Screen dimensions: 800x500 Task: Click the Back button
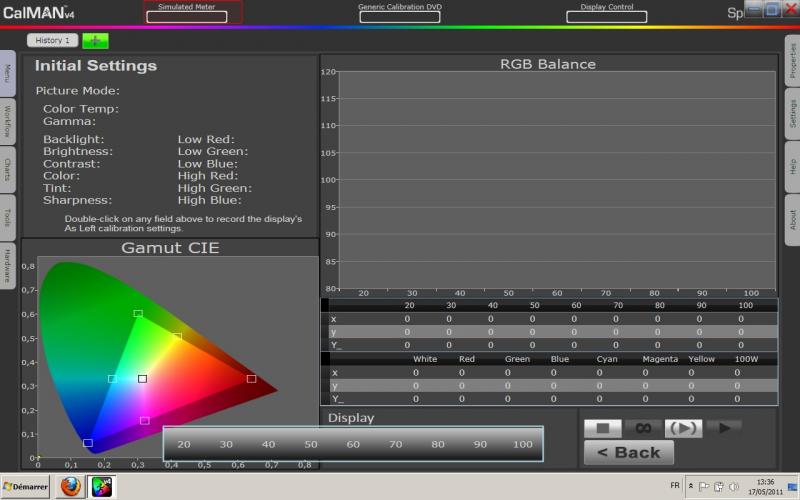[629, 453]
